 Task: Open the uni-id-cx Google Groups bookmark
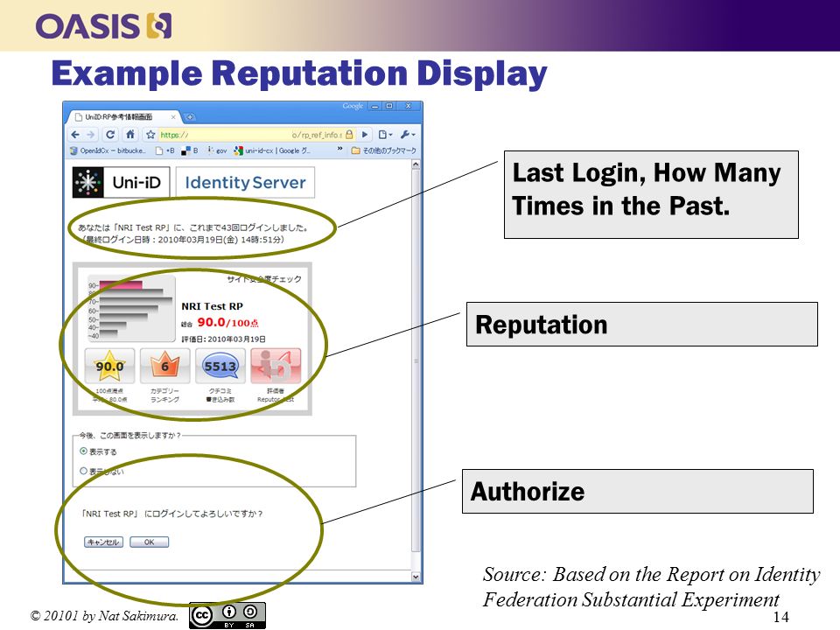[x=272, y=150]
